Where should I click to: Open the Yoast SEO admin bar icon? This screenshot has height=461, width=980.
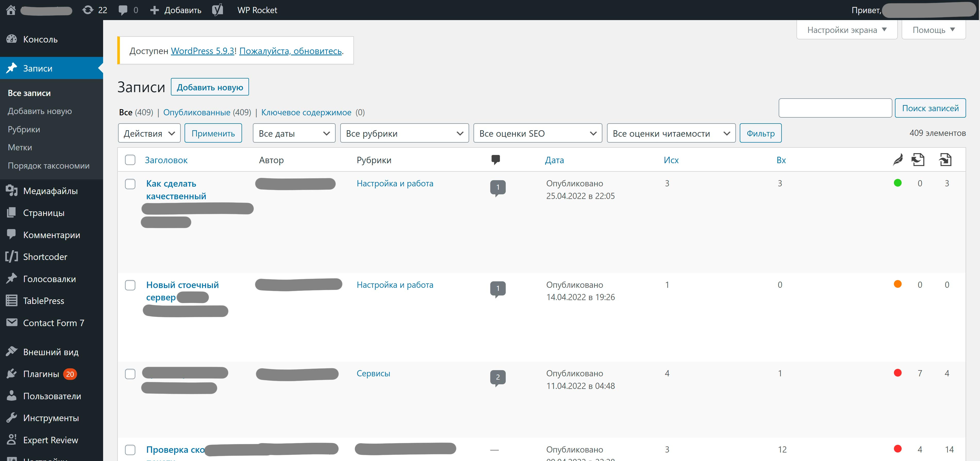pos(217,10)
